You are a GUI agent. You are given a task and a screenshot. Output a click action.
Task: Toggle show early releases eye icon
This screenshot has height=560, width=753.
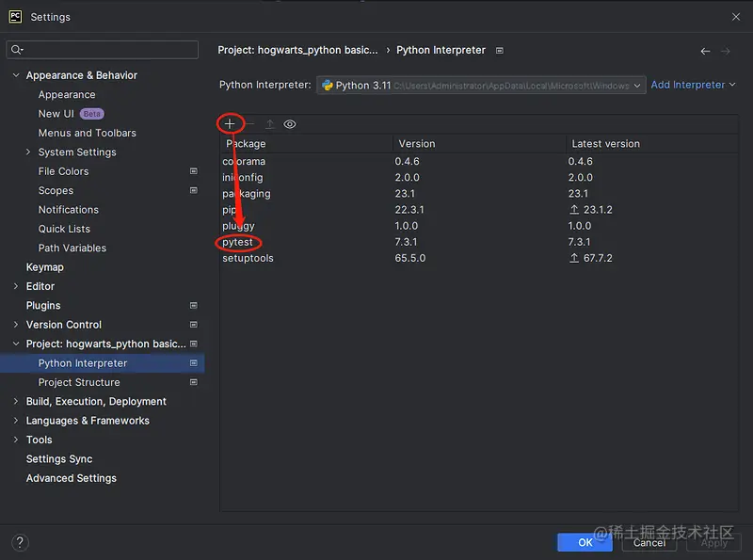click(290, 124)
